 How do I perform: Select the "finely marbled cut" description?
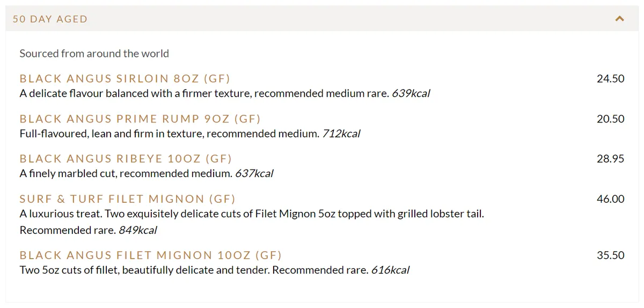126,174
